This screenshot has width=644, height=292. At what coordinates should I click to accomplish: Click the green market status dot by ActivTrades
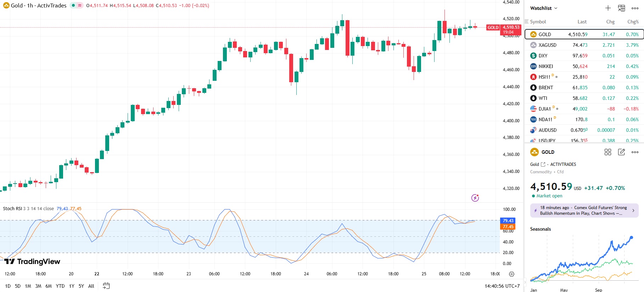click(x=73, y=5)
